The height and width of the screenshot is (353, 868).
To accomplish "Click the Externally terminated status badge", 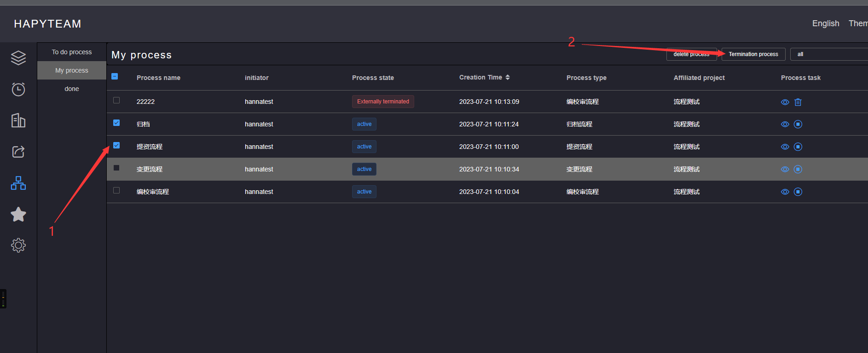I will 383,102.
